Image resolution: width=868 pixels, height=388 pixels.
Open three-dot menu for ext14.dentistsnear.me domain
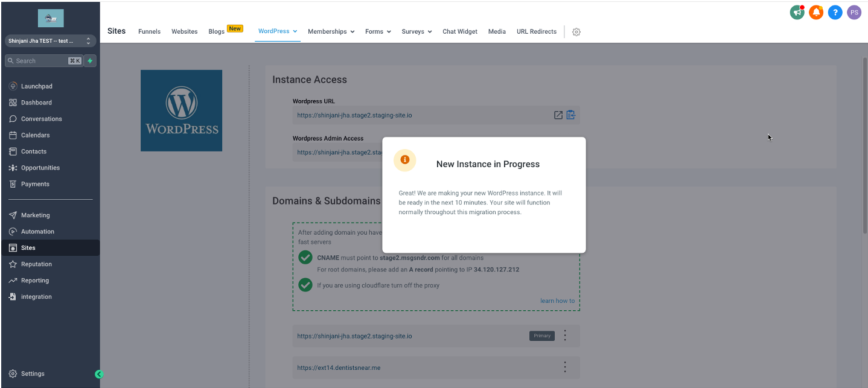point(565,367)
